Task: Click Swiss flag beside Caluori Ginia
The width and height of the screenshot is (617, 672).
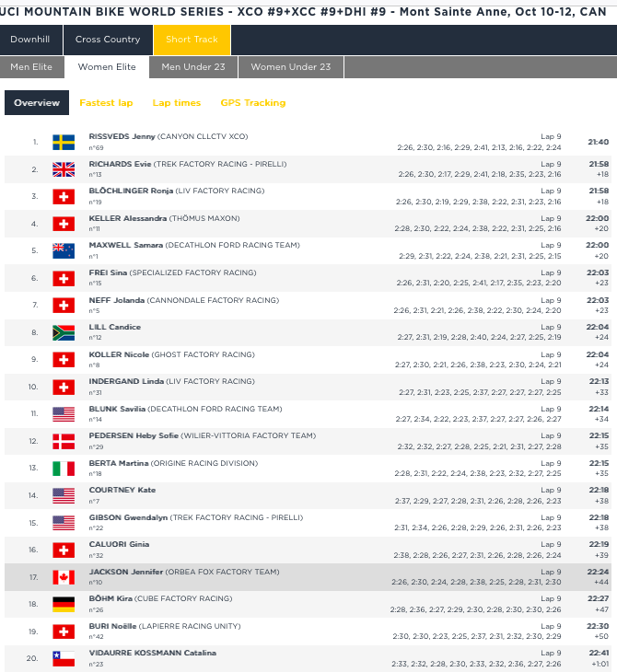Action: [64, 550]
